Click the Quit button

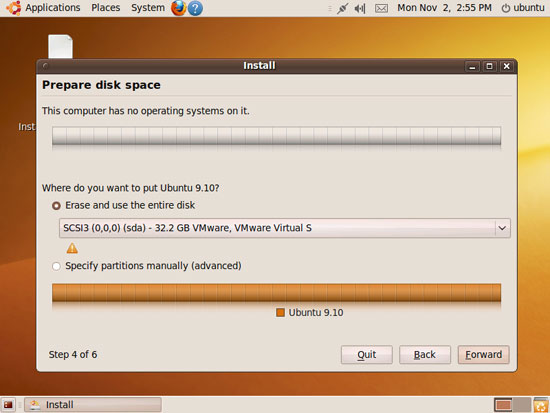pyautogui.click(x=367, y=354)
